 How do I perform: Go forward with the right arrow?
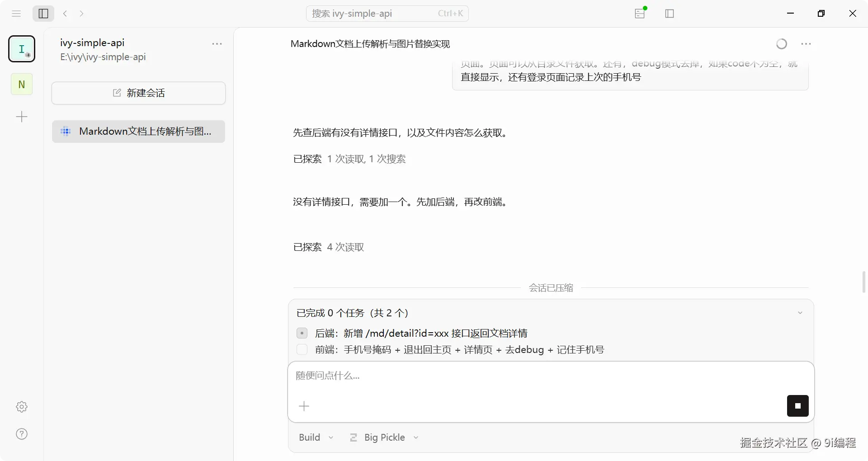[x=81, y=14]
